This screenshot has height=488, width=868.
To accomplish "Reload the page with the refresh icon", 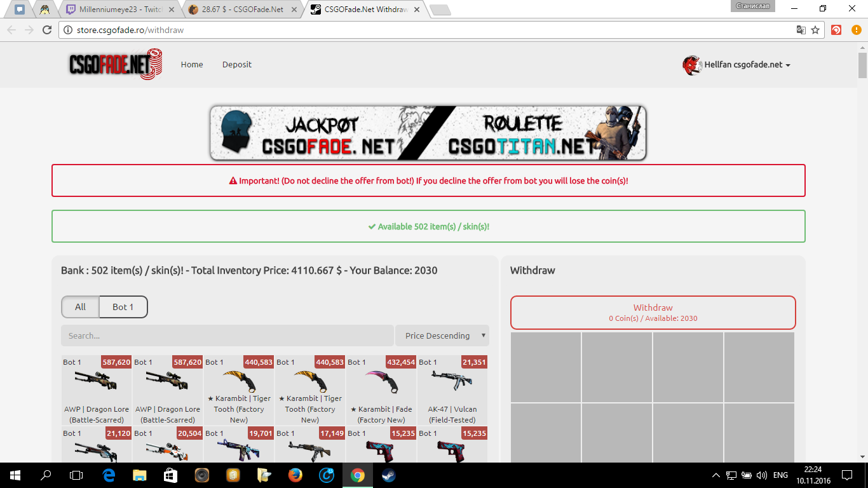I will click(x=46, y=30).
